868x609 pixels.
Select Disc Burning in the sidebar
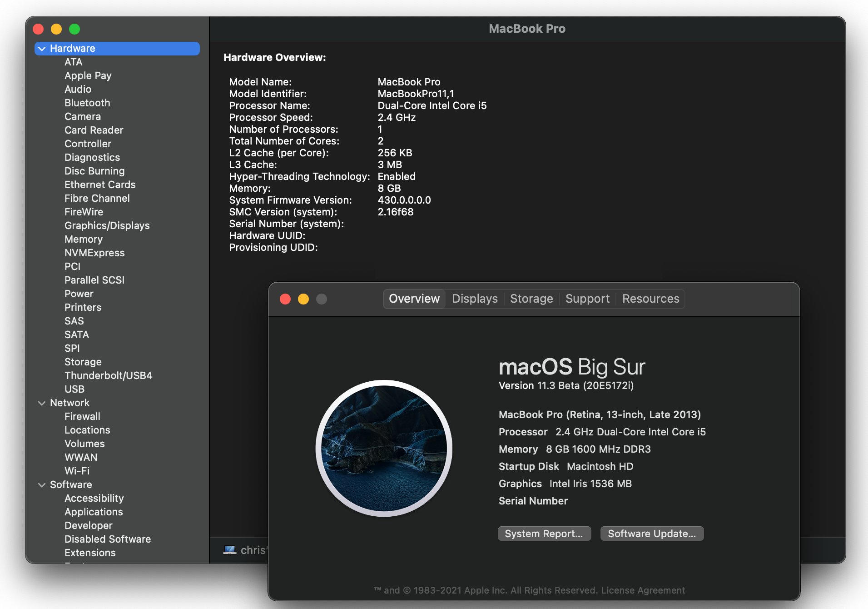click(94, 171)
